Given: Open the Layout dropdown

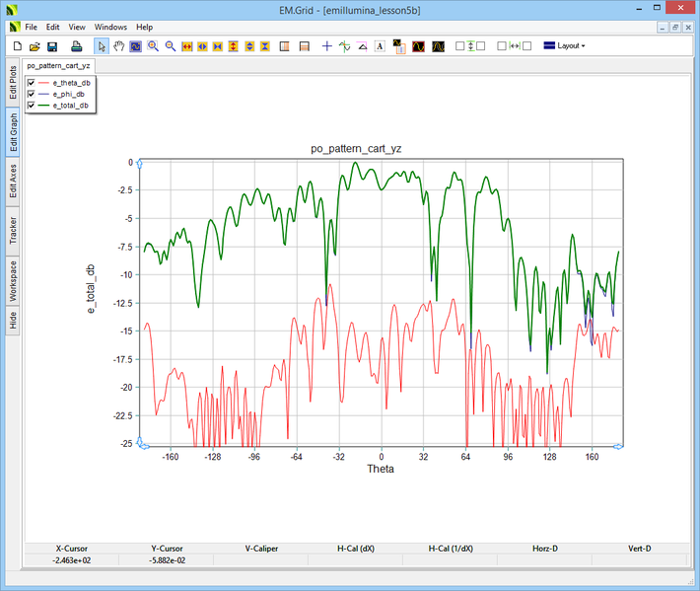Looking at the screenshot, I should click(x=564, y=46).
